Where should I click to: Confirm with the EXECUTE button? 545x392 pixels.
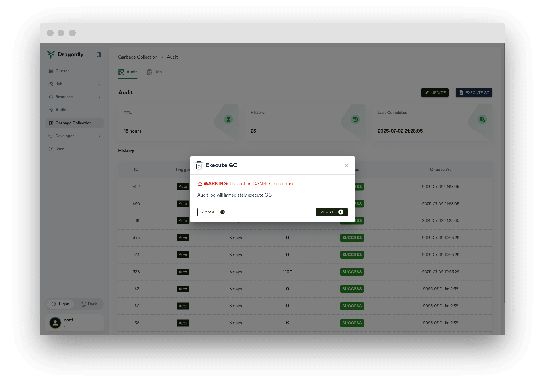(x=331, y=212)
